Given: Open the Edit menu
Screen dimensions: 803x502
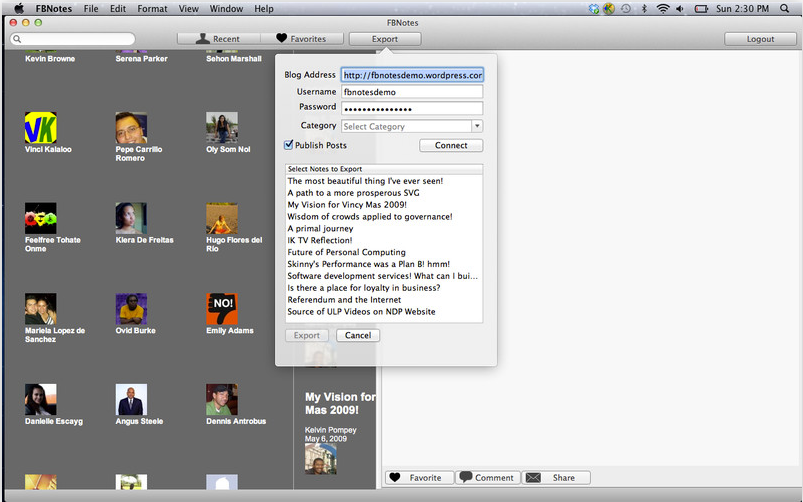Looking at the screenshot, I should point(118,8).
